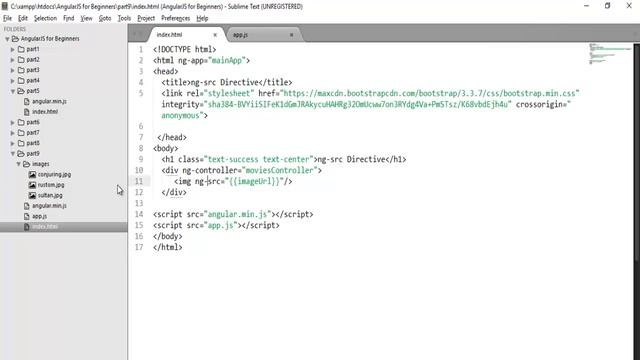
Task: Click the FOLDERS sidebar heading
Action: click(15, 29)
